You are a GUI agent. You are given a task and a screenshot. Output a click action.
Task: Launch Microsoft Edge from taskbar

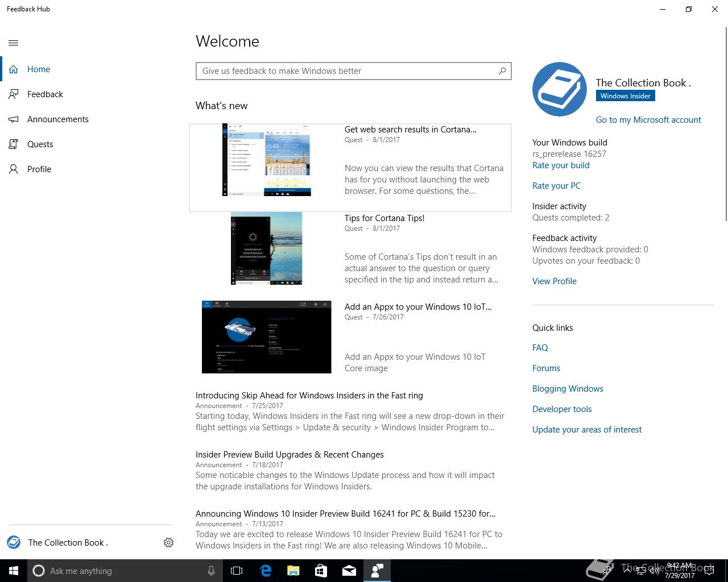[x=266, y=571]
